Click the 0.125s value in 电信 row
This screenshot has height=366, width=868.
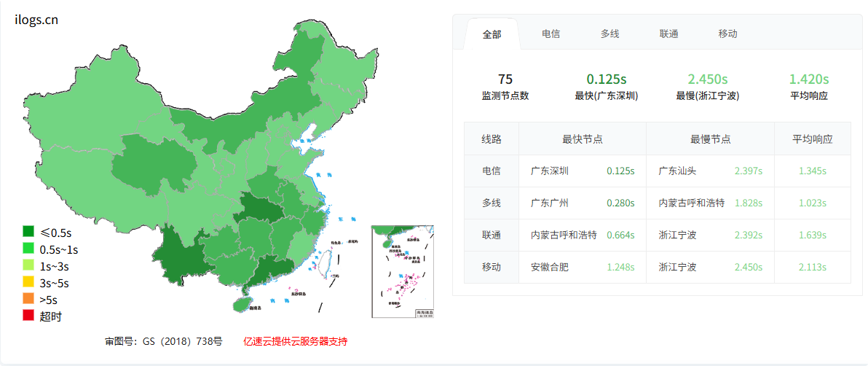point(620,171)
